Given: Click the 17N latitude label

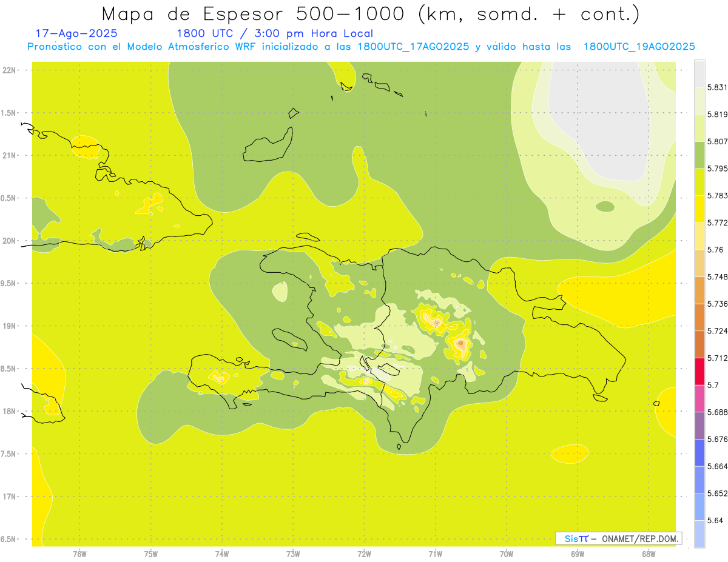Looking at the screenshot, I should pos(9,497).
